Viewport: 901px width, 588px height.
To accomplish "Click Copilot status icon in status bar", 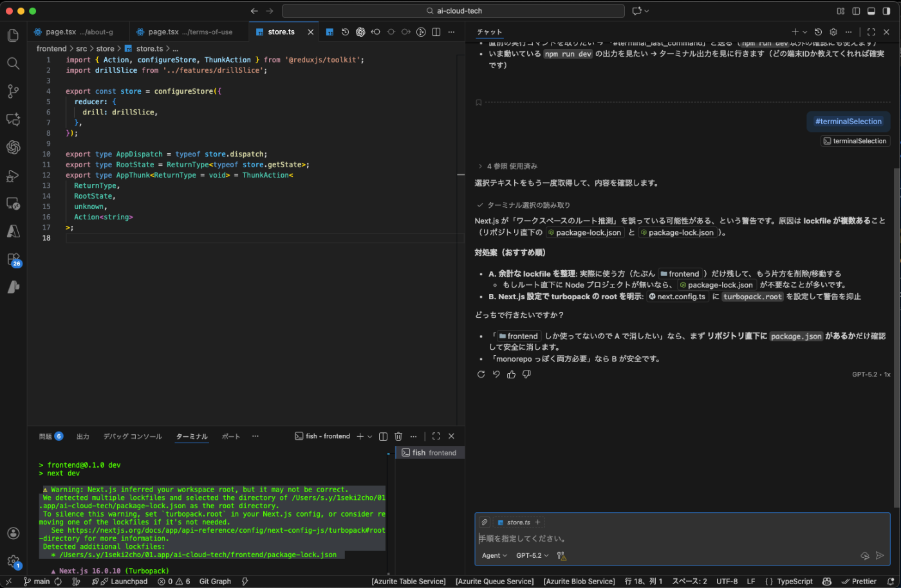I will [x=827, y=582].
